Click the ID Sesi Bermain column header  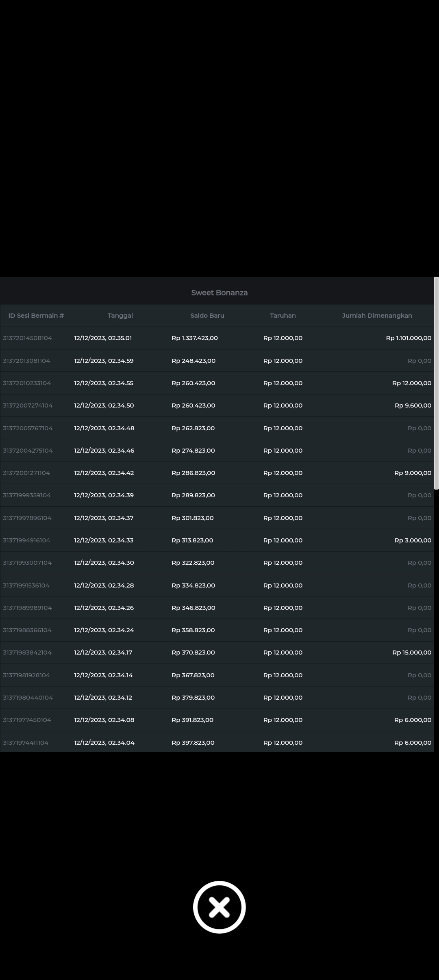click(36, 315)
